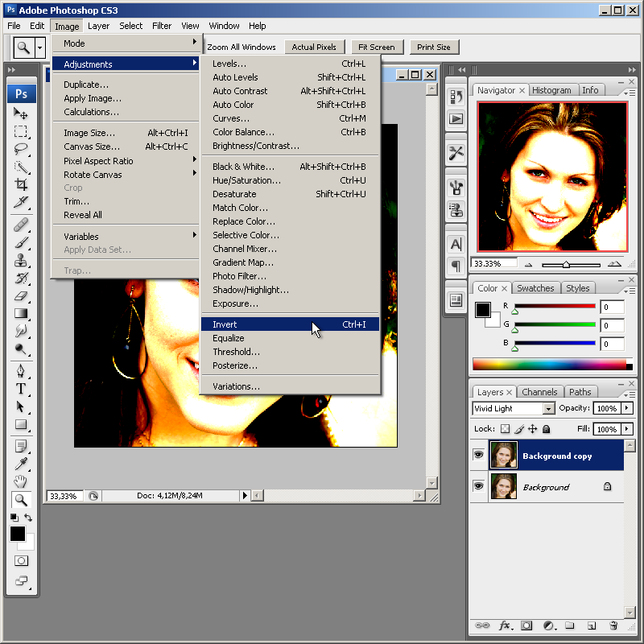Select the Horizontal Type tool
This screenshot has height=644, width=644.
(x=21, y=389)
